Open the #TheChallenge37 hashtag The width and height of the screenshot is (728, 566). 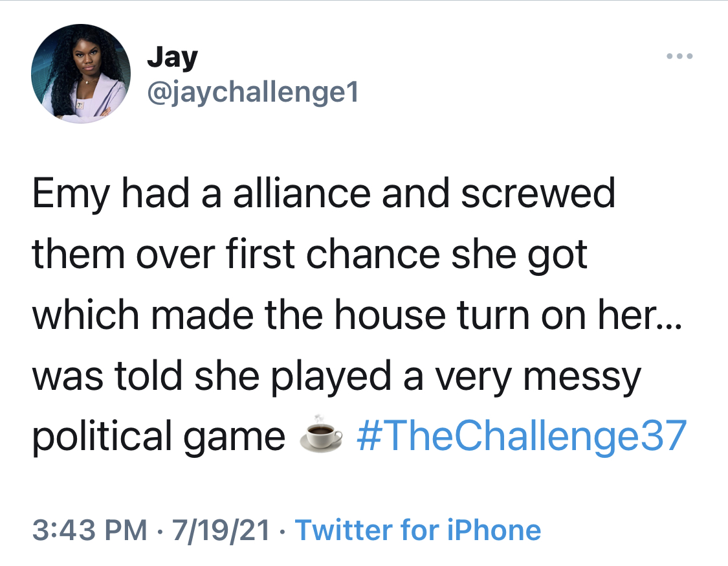point(522,435)
